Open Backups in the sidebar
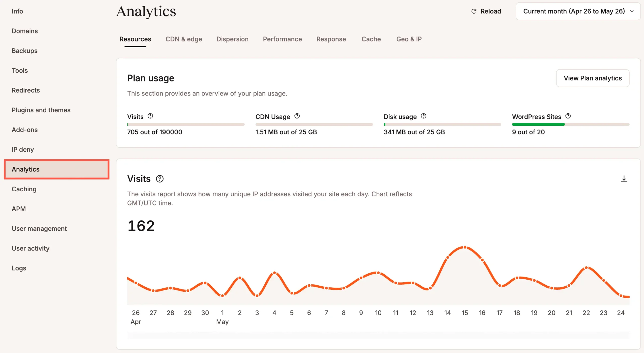 pyautogui.click(x=25, y=51)
